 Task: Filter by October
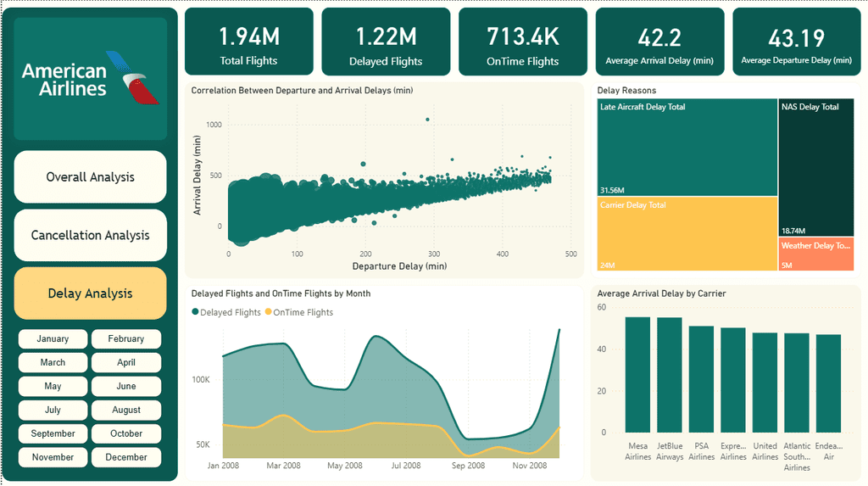click(x=126, y=433)
